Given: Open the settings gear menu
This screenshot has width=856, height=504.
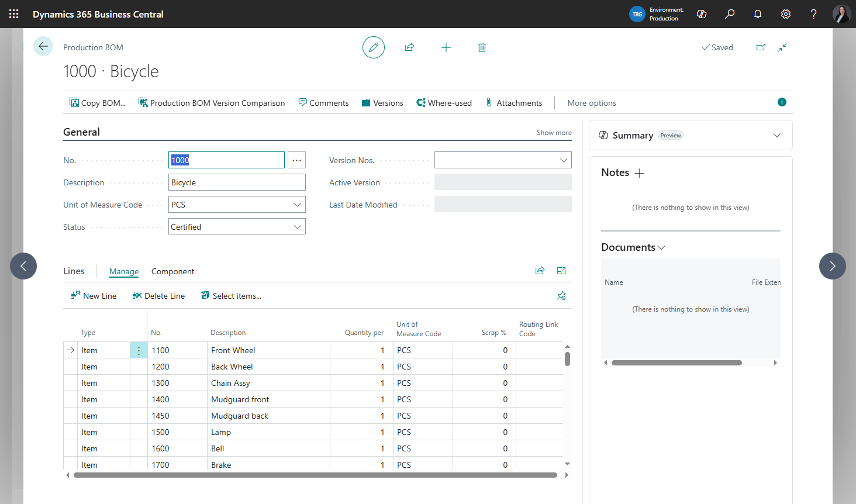Looking at the screenshot, I should pos(786,14).
